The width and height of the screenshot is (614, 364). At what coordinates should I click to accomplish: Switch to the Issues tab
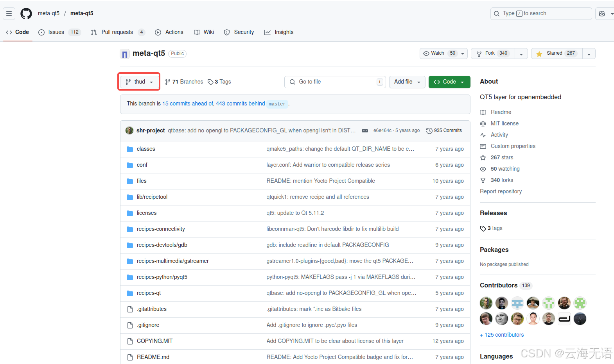[59, 32]
